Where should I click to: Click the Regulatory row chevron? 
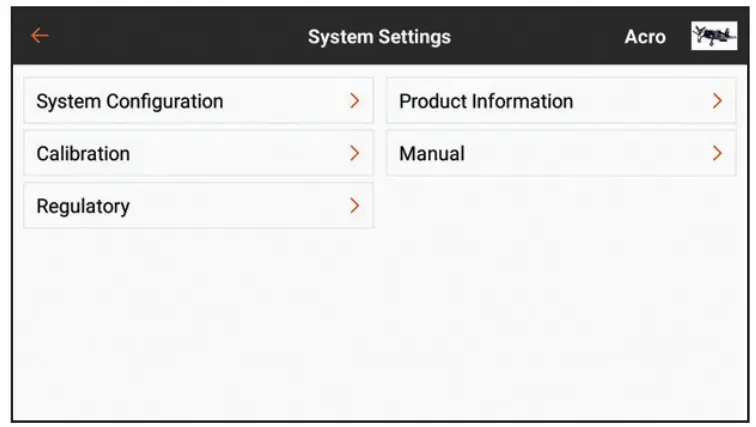(354, 207)
